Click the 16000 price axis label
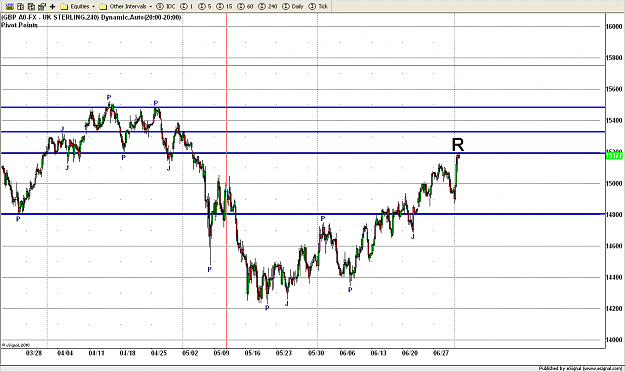 614,26
